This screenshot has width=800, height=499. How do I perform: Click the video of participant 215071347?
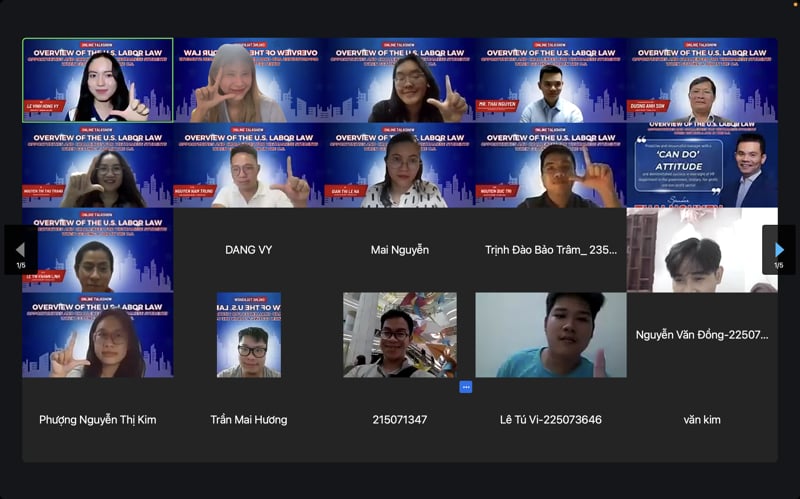(399, 335)
